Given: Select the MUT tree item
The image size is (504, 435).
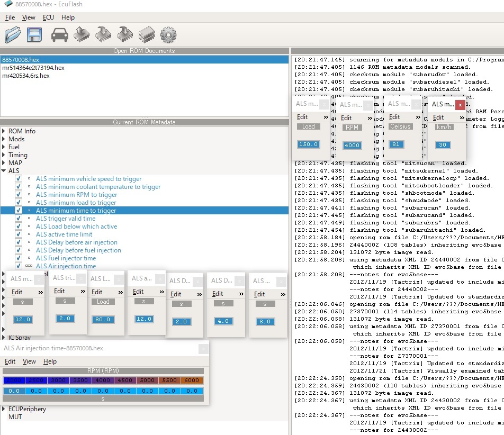Looking at the screenshot, I should [x=15, y=416].
